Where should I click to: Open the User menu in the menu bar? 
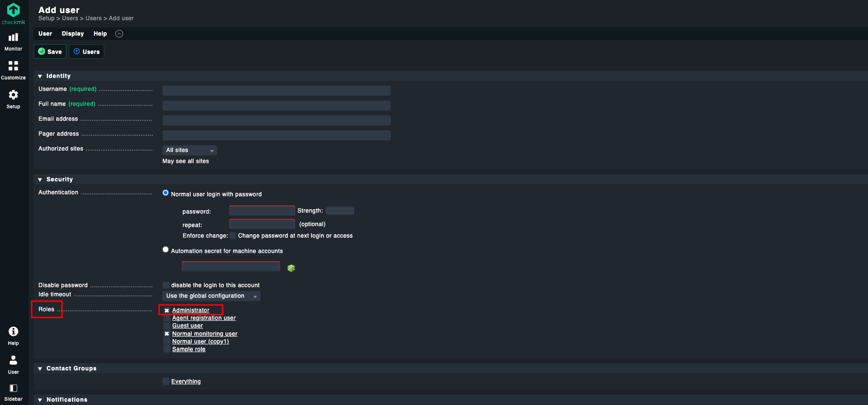coord(45,34)
